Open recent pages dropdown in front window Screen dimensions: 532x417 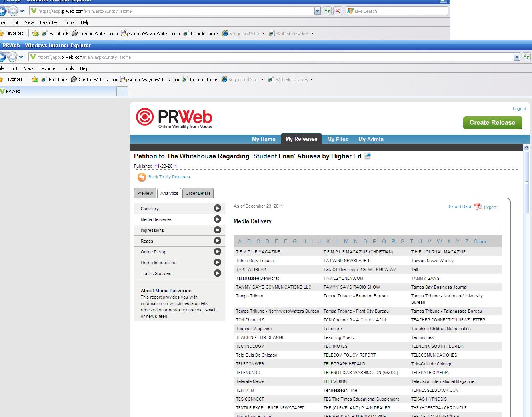(x=21, y=57)
